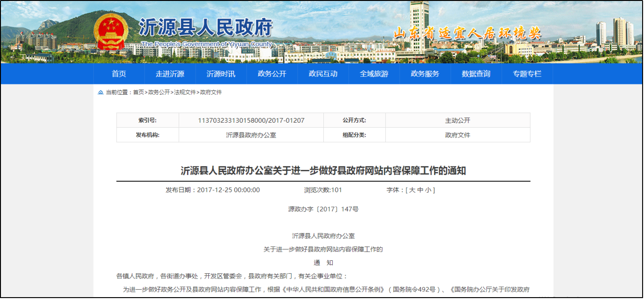Screen dimensions: 644x299
Task: Click the 政府文件 breadcrumb link
Action: (211, 92)
